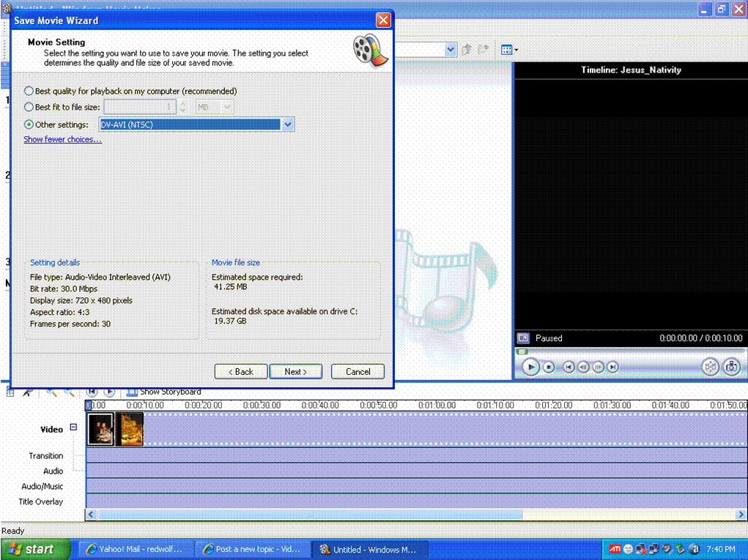This screenshot has height=560, width=748.
Task: Click the Title Overlay track label
Action: point(40,502)
